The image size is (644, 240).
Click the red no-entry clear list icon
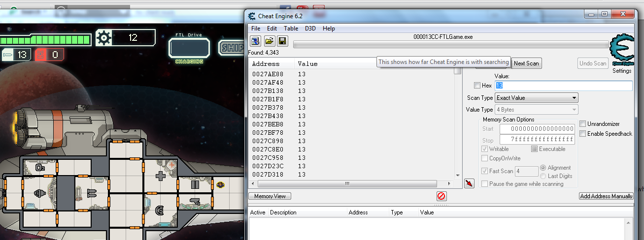coord(441,196)
